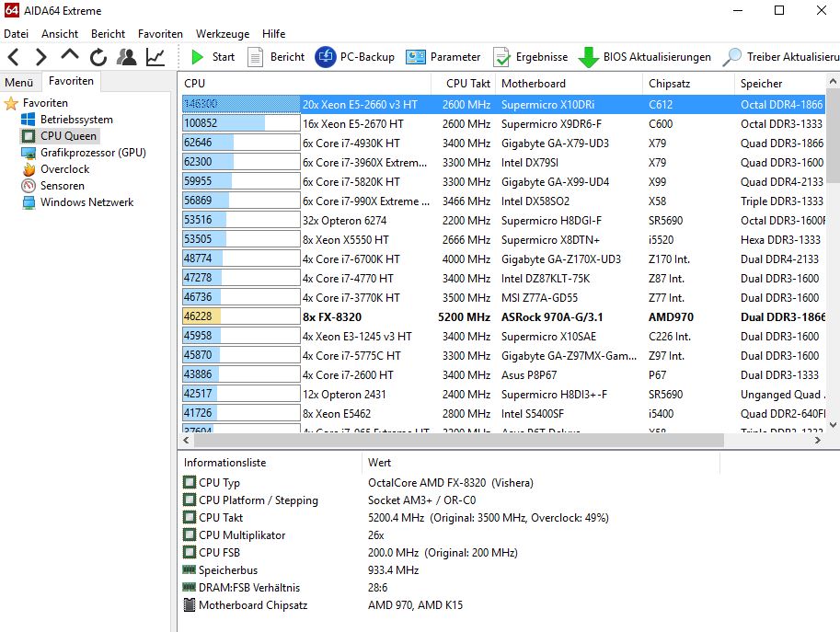Select the 8x FX-8320 result row
840x632 pixels.
(x=503, y=317)
